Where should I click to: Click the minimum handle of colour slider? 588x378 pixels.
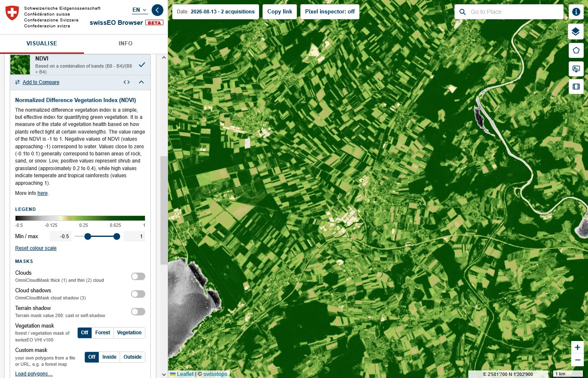click(88, 236)
